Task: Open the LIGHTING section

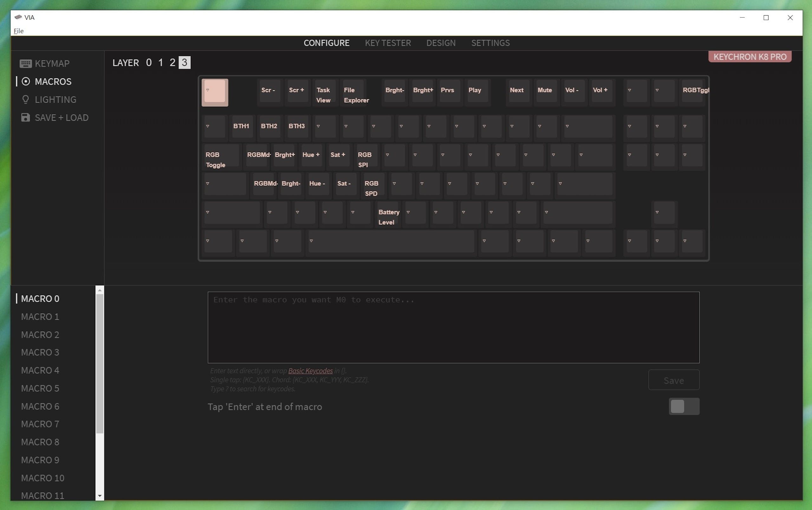Action: click(49, 100)
